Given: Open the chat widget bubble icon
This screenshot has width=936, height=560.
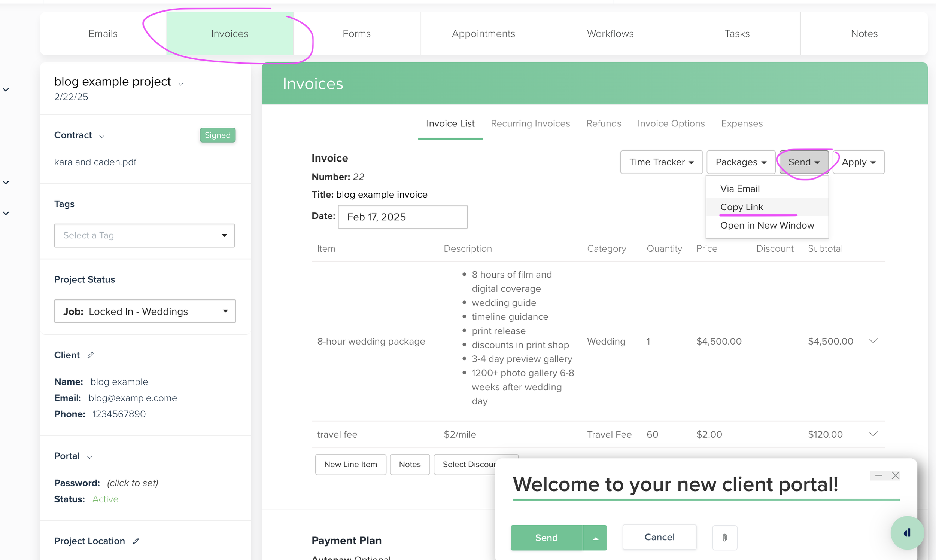Looking at the screenshot, I should click(907, 532).
